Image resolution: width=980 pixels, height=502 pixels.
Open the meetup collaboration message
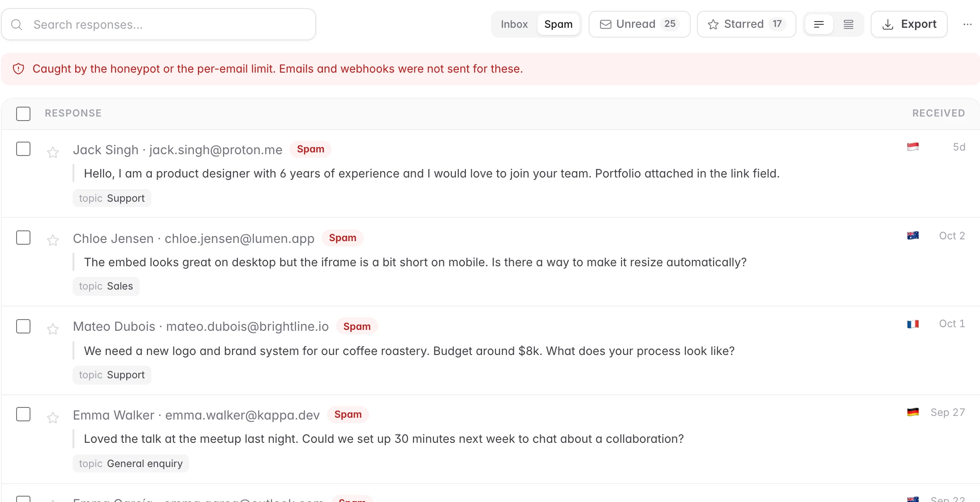click(x=384, y=439)
